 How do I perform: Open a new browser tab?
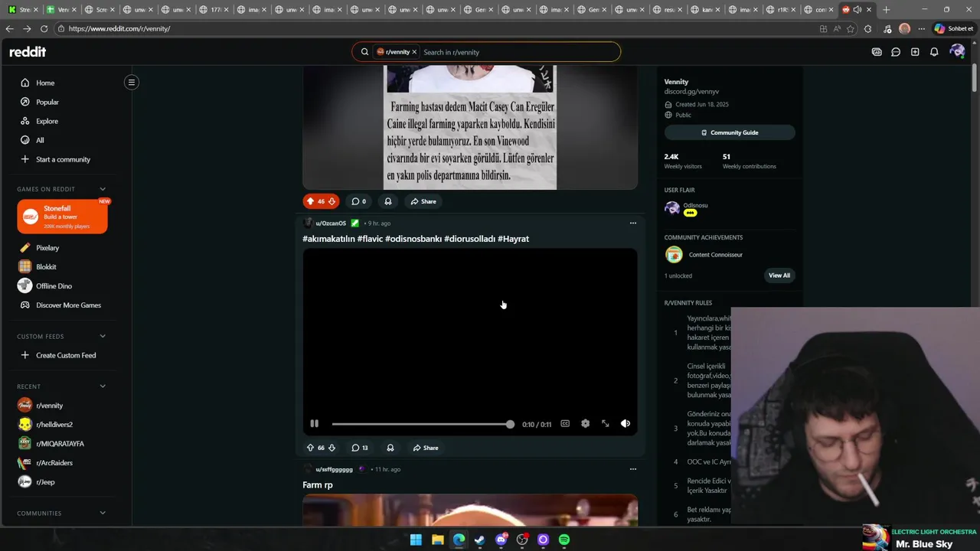886,10
